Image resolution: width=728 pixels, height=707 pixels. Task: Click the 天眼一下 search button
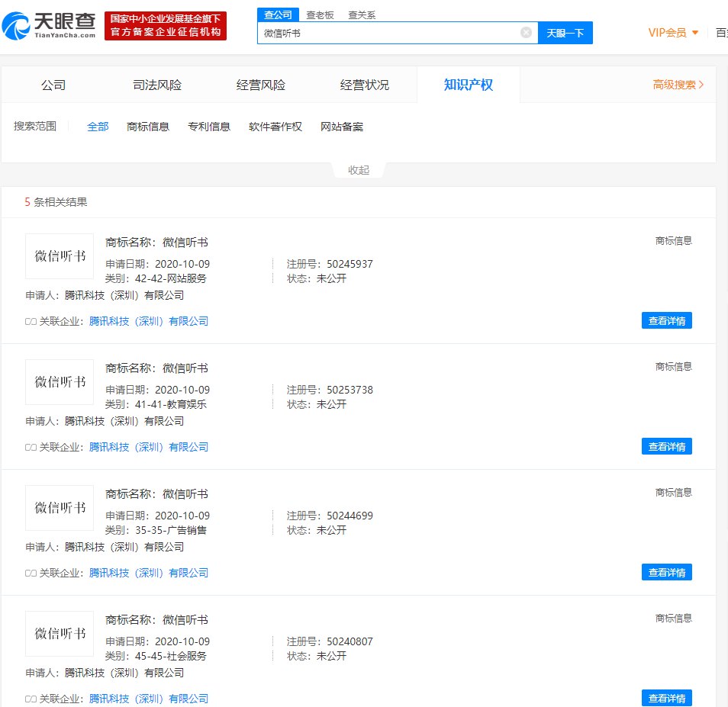(565, 33)
